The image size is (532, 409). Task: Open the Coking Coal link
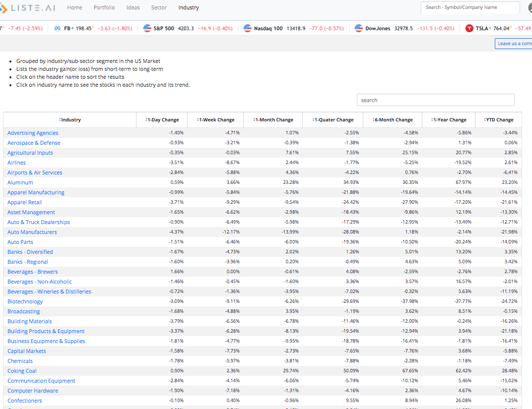click(x=22, y=371)
